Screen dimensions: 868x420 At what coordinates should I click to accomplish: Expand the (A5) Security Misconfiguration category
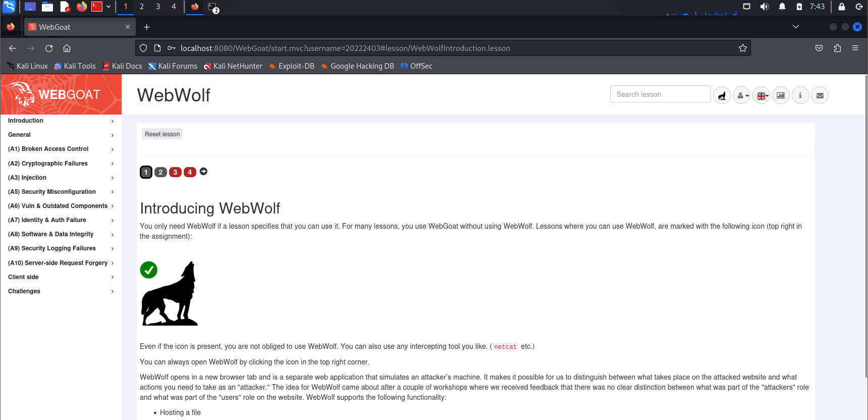[x=61, y=192]
